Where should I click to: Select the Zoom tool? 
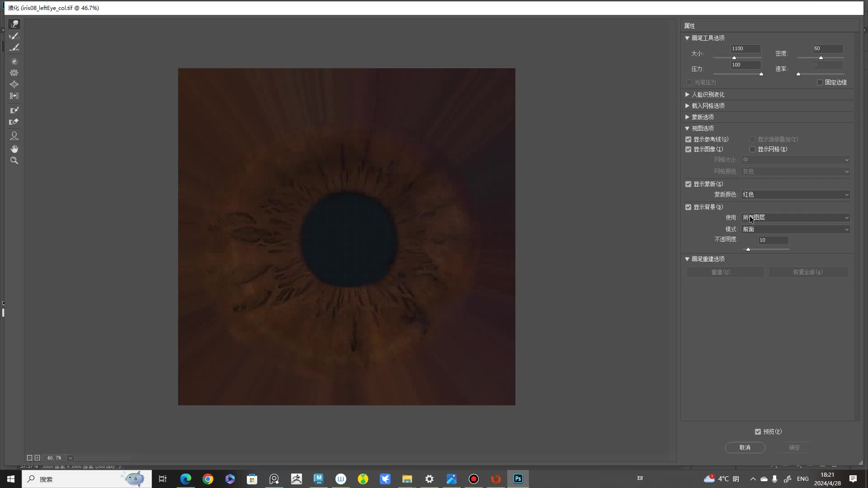(x=14, y=160)
